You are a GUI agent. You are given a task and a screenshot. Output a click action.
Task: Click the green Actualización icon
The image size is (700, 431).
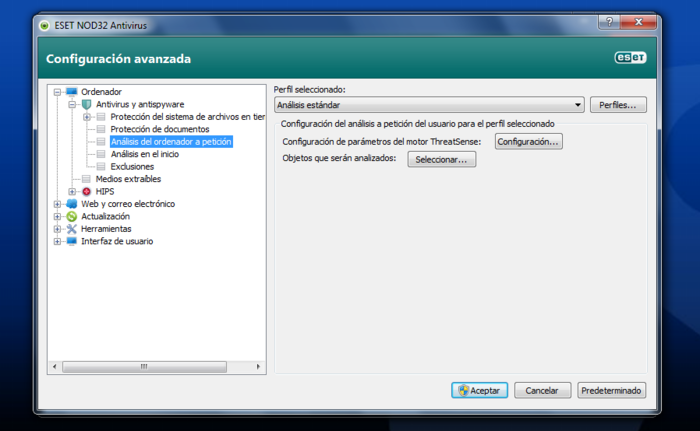(71, 217)
